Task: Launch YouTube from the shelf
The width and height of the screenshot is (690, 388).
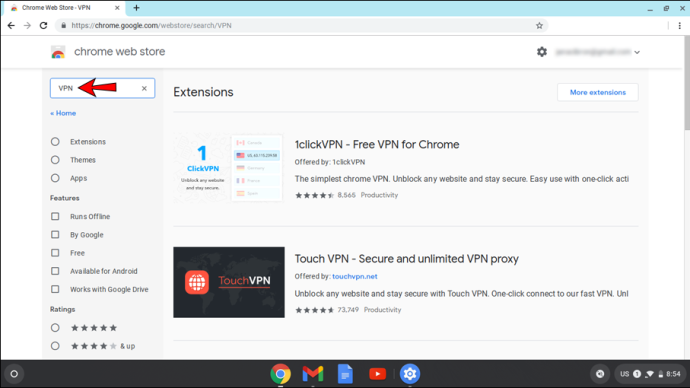Action: [377, 374]
